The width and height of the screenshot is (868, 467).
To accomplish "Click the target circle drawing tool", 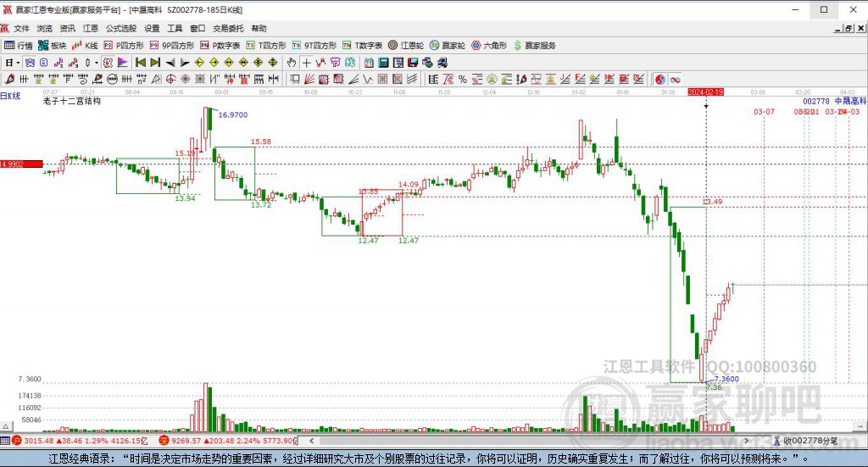I will [171, 80].
